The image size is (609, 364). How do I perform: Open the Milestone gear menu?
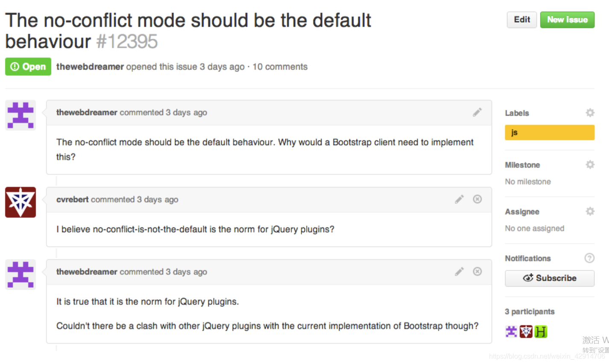coord(590,165)
